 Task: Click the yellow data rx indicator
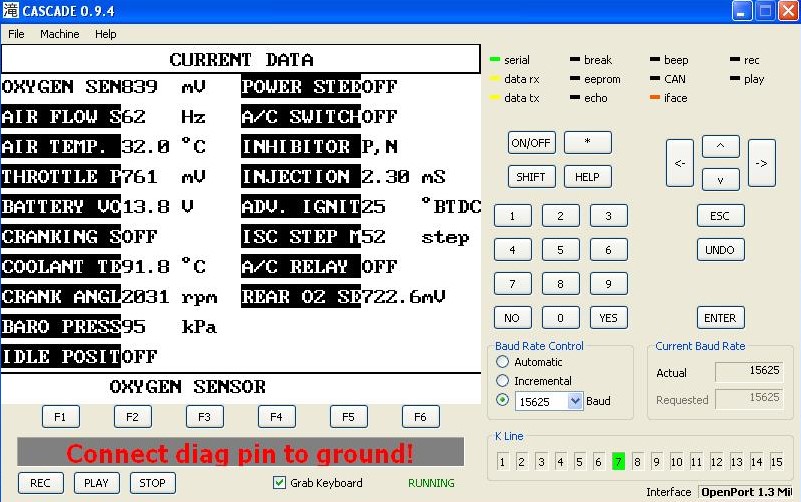[494, 79]
